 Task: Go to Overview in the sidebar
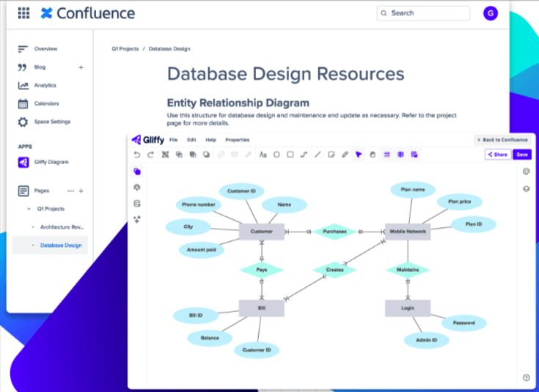point(45,49)
